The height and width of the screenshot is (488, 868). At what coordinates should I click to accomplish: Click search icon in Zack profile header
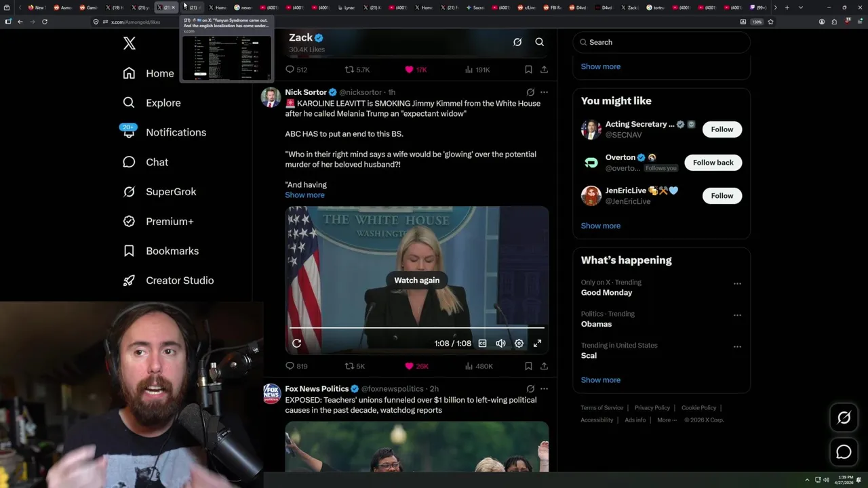tap(540, 42)
